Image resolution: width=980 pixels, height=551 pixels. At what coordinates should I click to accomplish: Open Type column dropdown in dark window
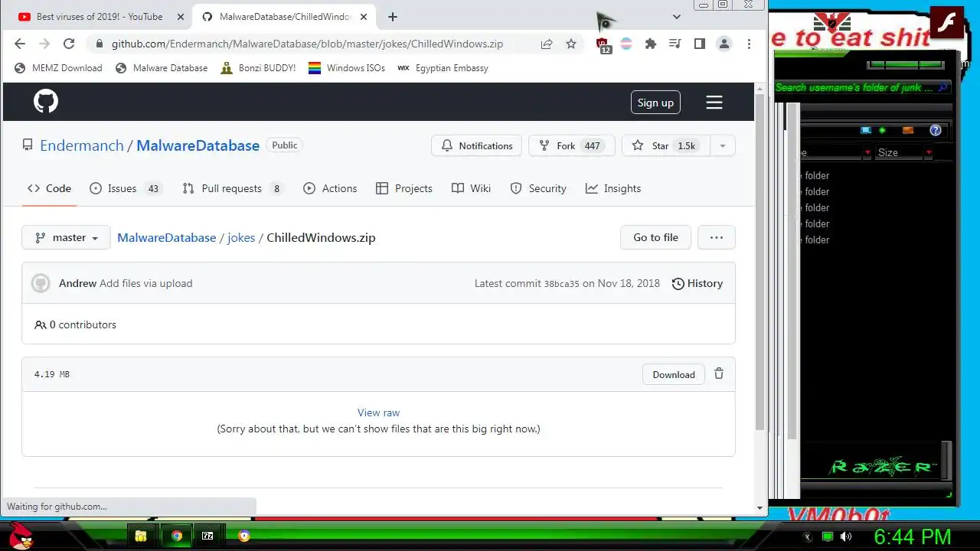pyautogui.click(x=867, y=153)
